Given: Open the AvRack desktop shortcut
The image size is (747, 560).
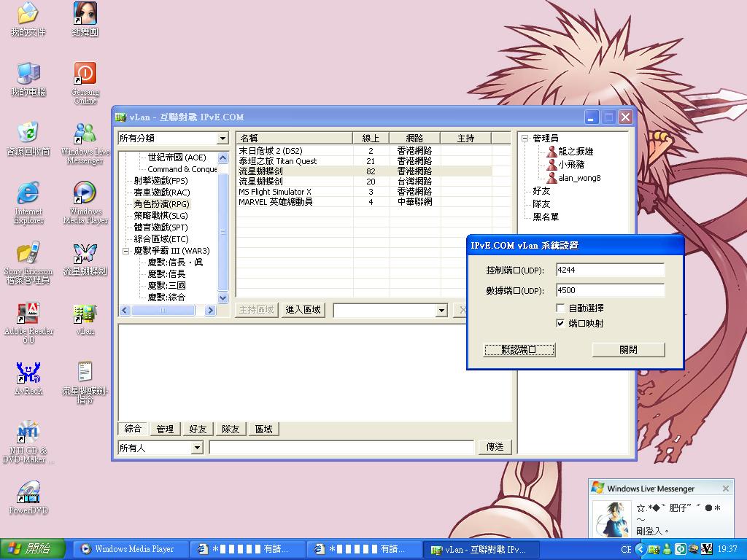Looking at the screenshot, I should point(28,379).
